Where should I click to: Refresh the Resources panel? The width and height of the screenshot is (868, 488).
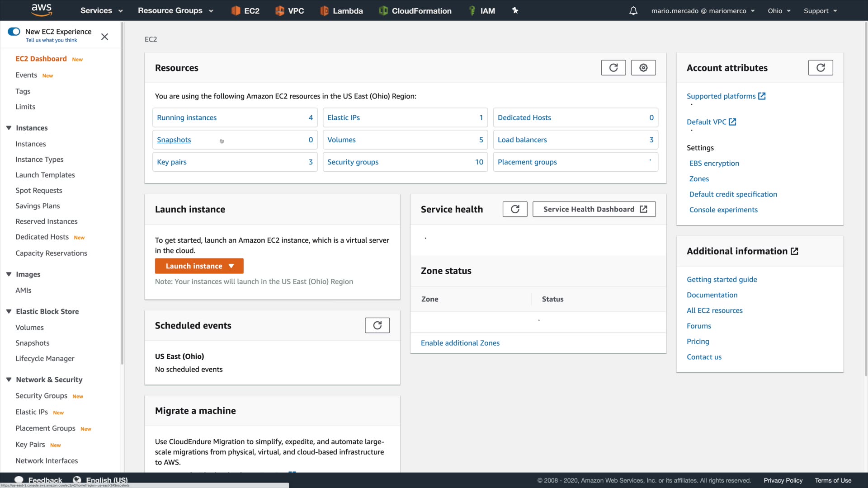click(613, 68)
